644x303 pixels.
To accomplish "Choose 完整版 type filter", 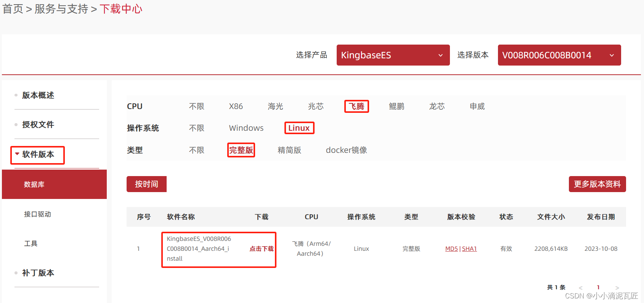I will [241, 150].
